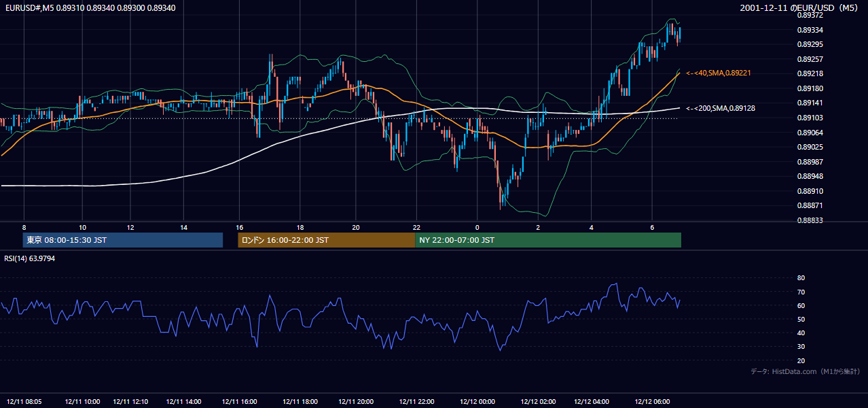Click the 12/12 06:00 time label

tap(652, 401)
